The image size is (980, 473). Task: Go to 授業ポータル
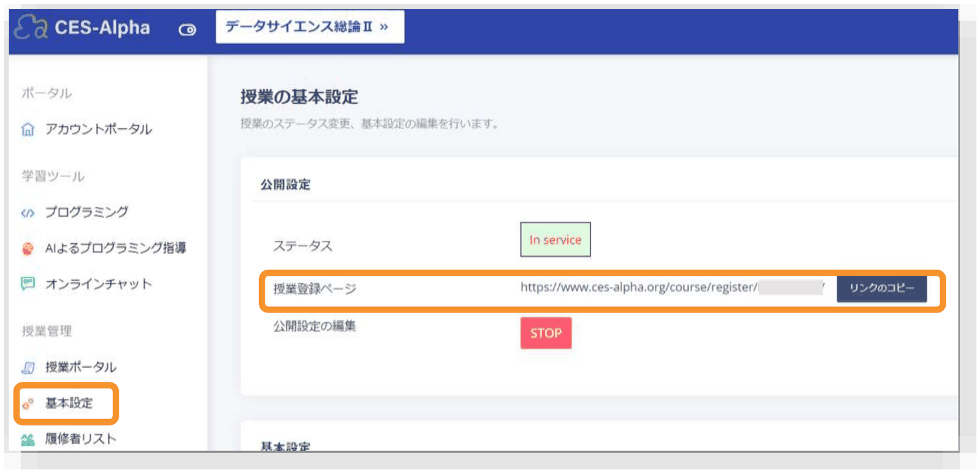[81, 367]
